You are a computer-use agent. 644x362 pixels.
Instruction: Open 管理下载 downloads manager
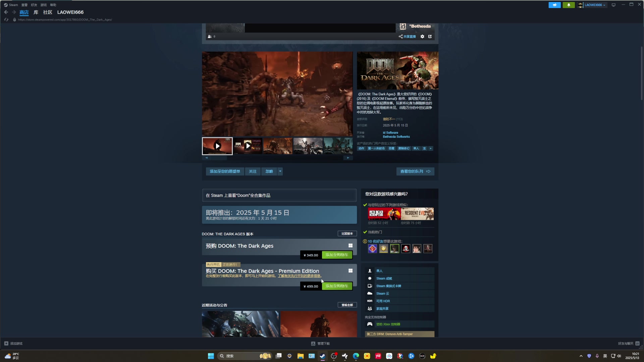(x=320, y=344)
